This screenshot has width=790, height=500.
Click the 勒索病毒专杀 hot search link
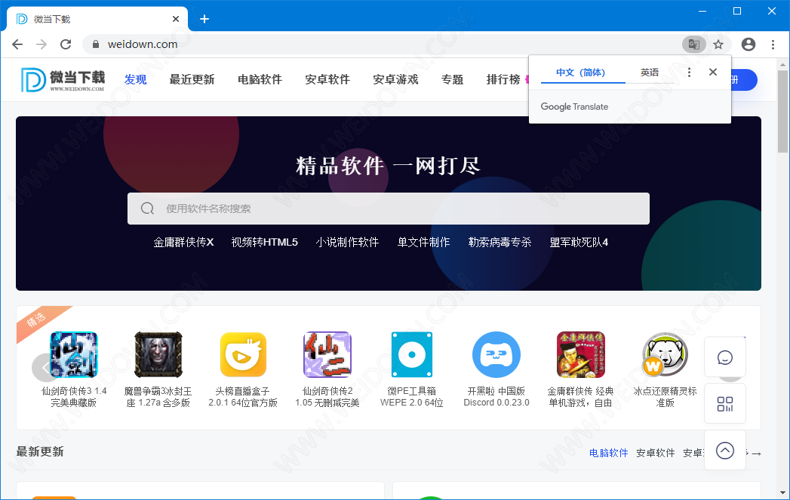point(500,242)
